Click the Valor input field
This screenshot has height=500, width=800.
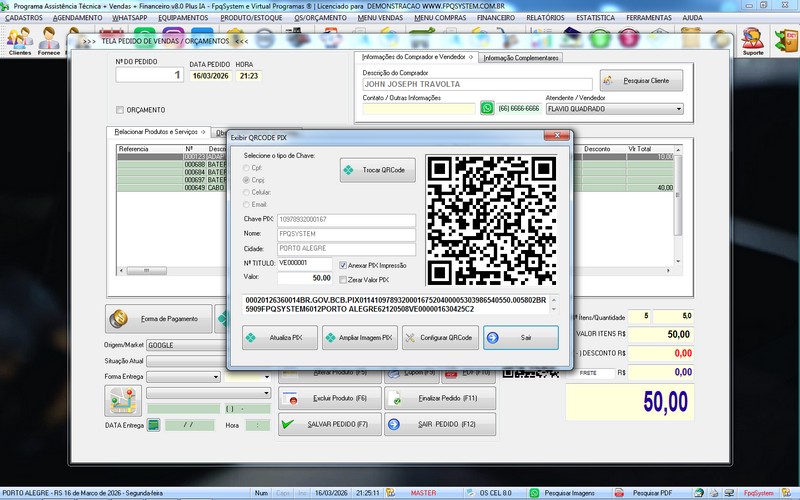(x=306, y=278)
